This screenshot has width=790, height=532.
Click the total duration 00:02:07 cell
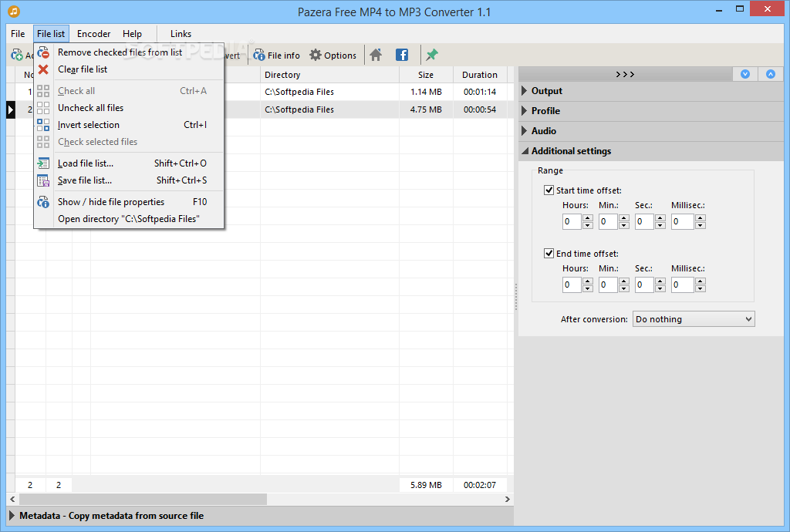pos(480,485)
